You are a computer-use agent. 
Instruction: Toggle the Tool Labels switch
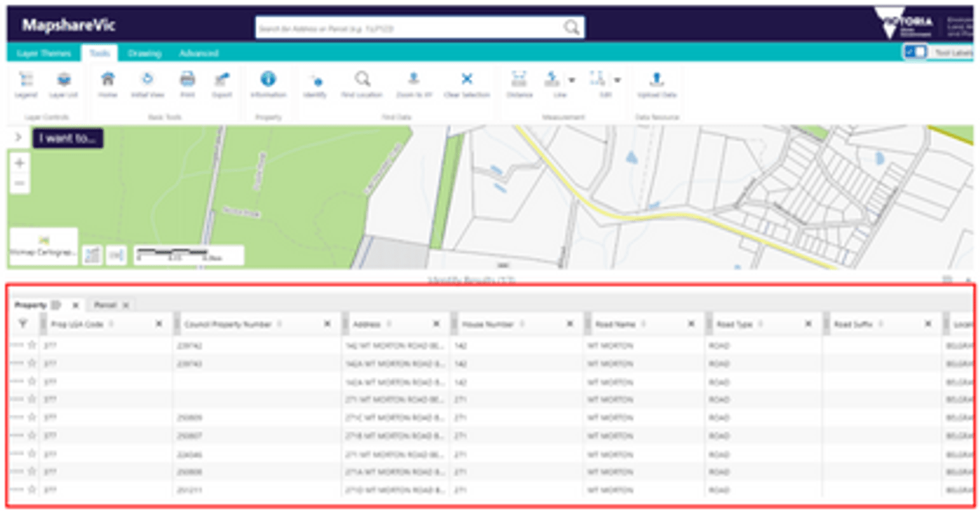[x=915, y=52]
